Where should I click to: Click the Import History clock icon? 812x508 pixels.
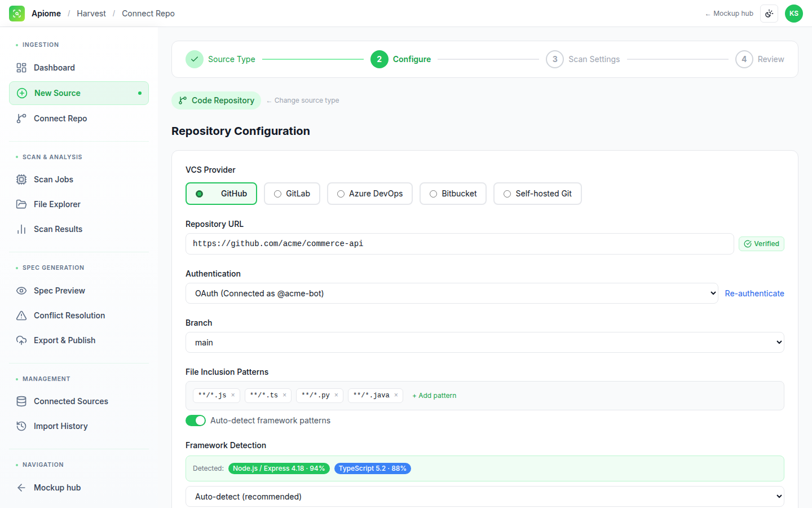click(21, 426)
